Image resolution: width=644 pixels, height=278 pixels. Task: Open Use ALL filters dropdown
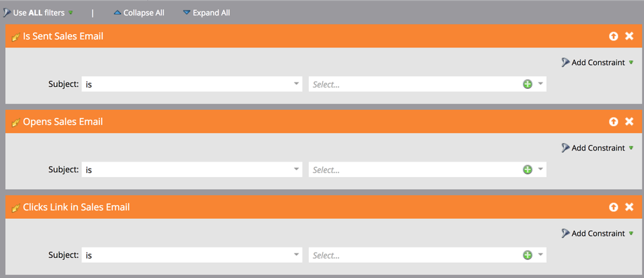(38, 13)
